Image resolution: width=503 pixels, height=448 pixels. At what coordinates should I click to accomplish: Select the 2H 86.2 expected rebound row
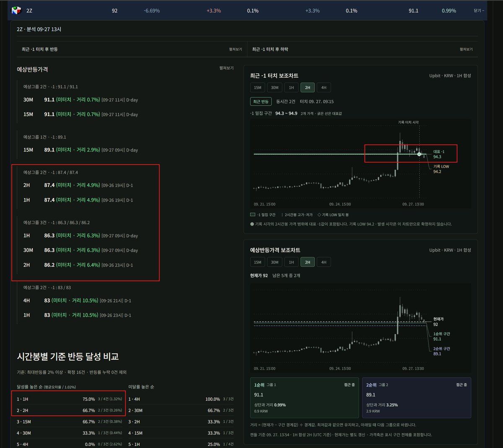[78, 265]
